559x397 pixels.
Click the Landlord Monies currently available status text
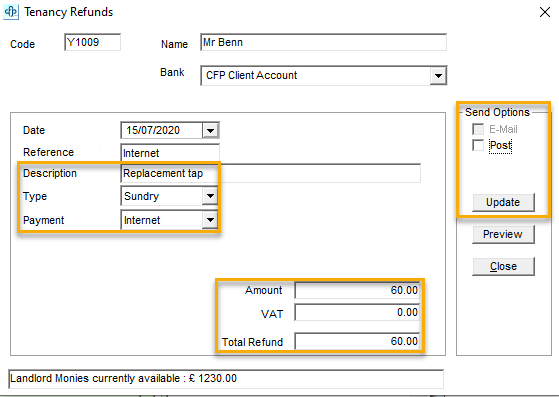[x=123, y=378]
